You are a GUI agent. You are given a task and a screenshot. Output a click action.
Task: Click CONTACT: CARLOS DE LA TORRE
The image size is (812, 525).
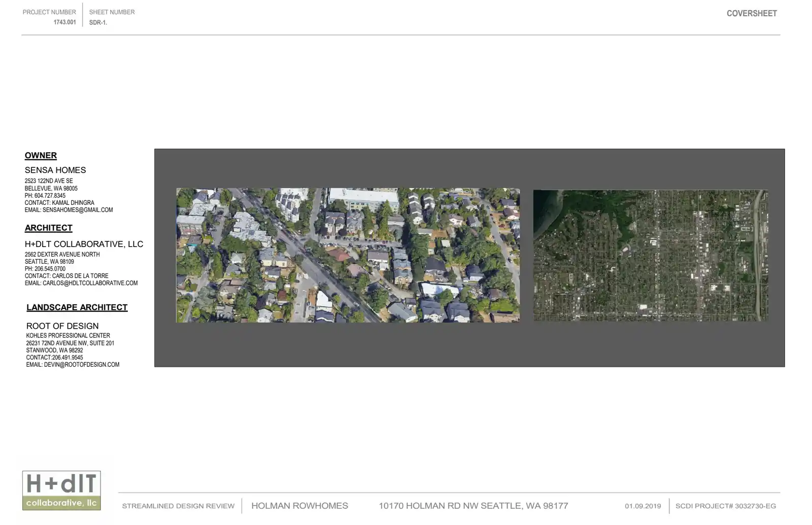[66, 276]
